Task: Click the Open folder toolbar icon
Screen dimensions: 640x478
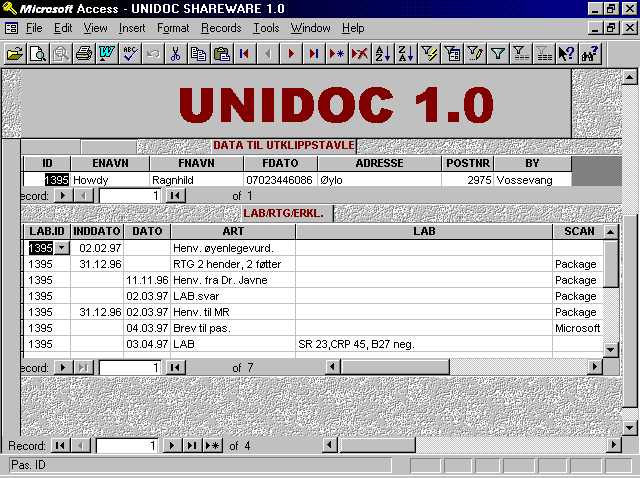Action: 15,54
